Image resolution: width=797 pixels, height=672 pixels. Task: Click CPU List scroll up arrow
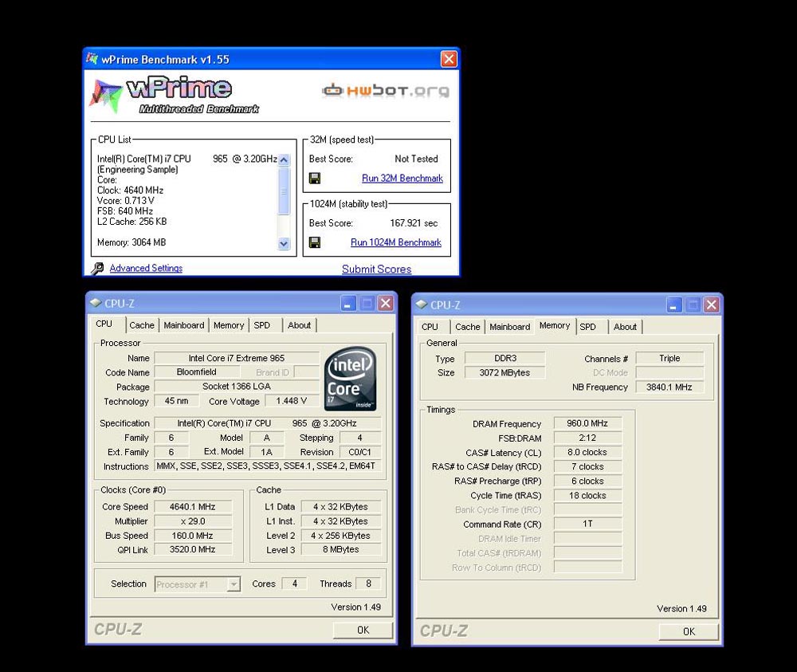(x=285, y=159)
